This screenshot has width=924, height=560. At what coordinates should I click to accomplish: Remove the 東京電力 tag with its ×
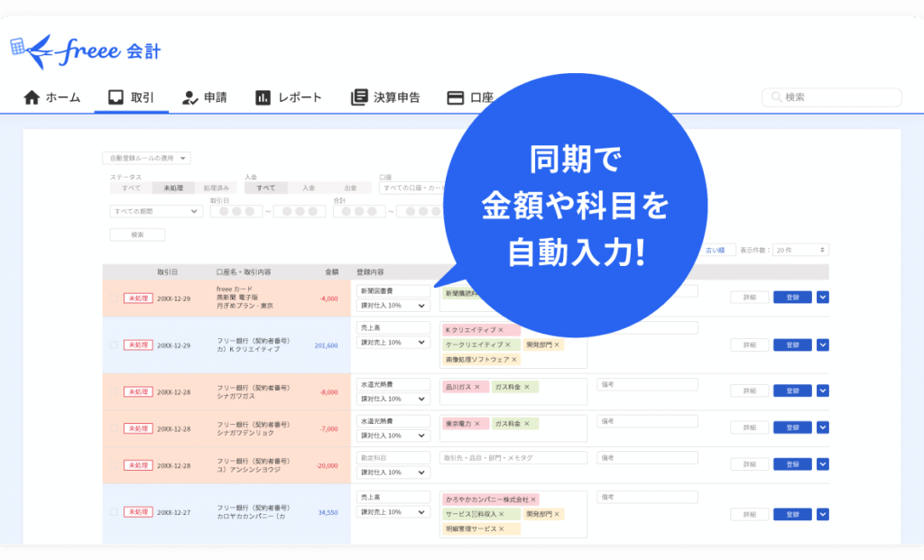point(477,424)
